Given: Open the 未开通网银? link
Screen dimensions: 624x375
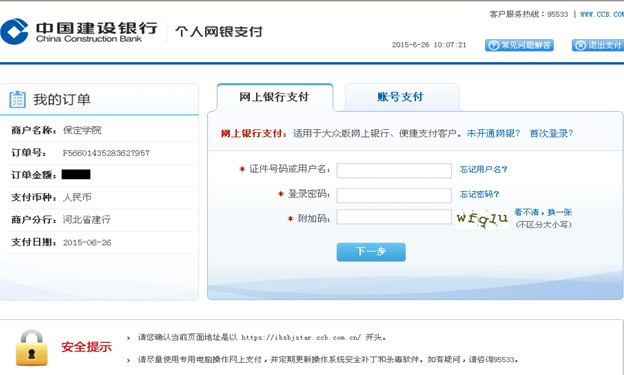Looking at the screenshot, I should click(493, 133).
